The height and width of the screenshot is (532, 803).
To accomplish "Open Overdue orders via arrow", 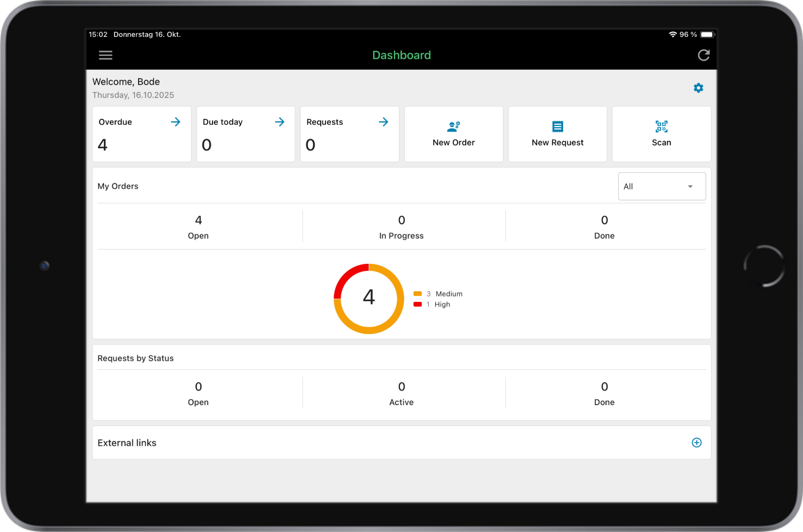I will (x=176, y=122).
